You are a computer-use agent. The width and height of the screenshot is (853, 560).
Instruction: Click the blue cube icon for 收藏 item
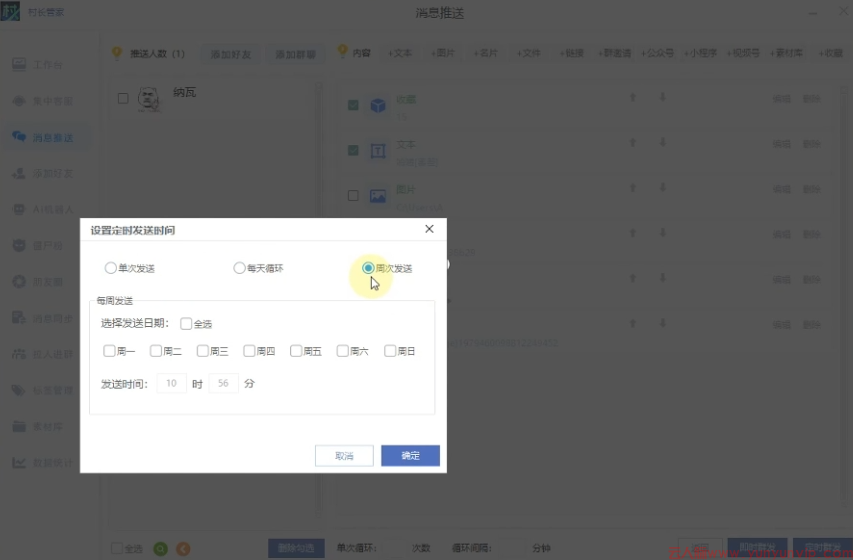click(378, 105)
